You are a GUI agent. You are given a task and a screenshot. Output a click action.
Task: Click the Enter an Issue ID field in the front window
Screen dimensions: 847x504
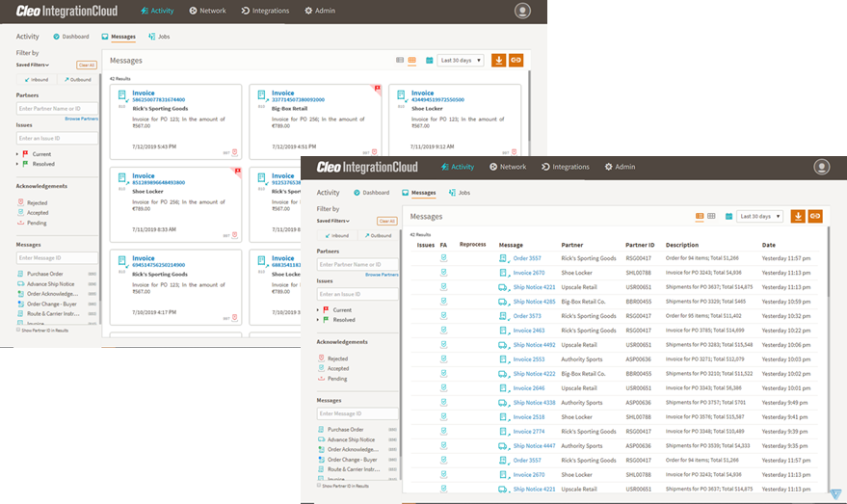[357, 294]
